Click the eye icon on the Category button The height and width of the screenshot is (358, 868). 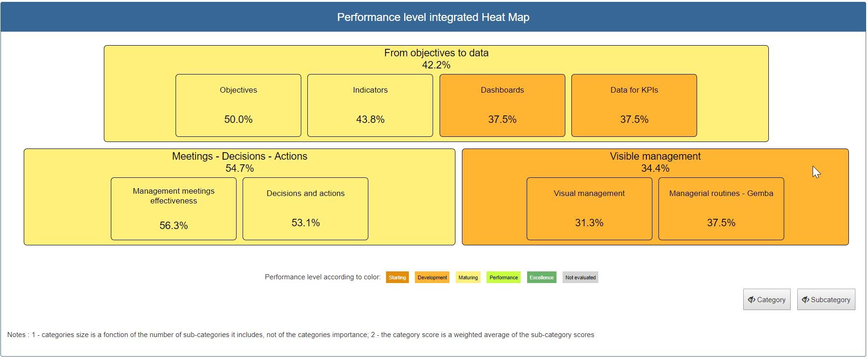[x=751, y=299]
